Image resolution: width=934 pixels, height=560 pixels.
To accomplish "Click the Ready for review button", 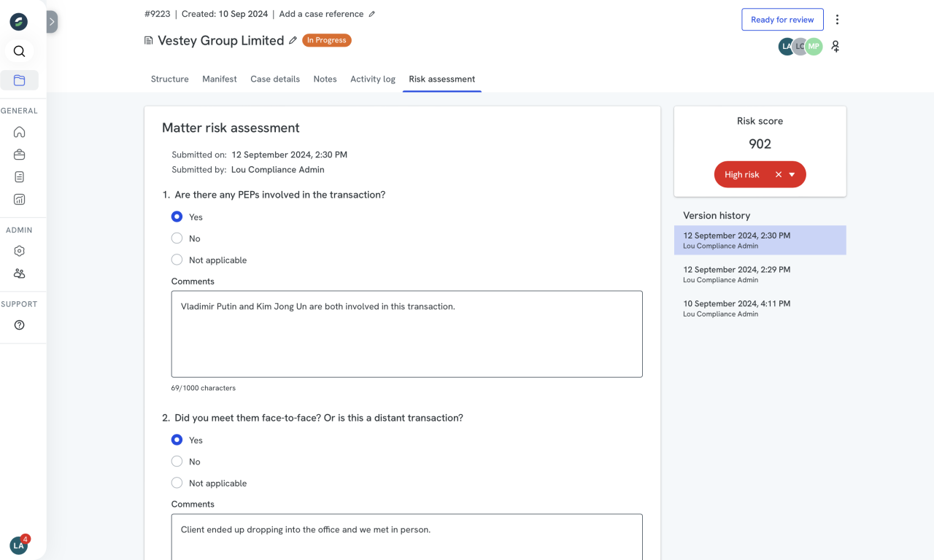I will point(782,19).
